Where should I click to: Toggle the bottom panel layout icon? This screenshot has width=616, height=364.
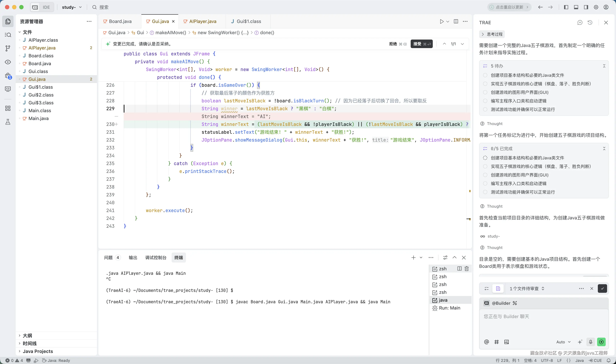click(576, 7)
